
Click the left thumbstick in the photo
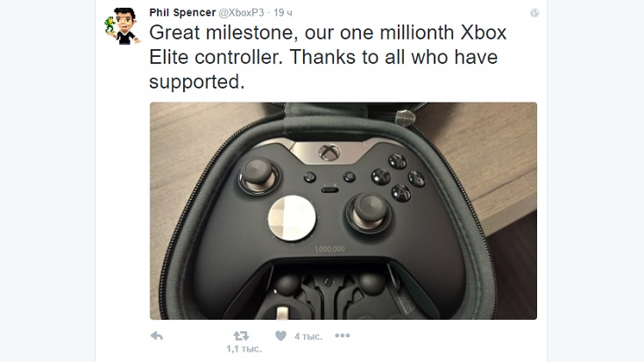point(258,174)
